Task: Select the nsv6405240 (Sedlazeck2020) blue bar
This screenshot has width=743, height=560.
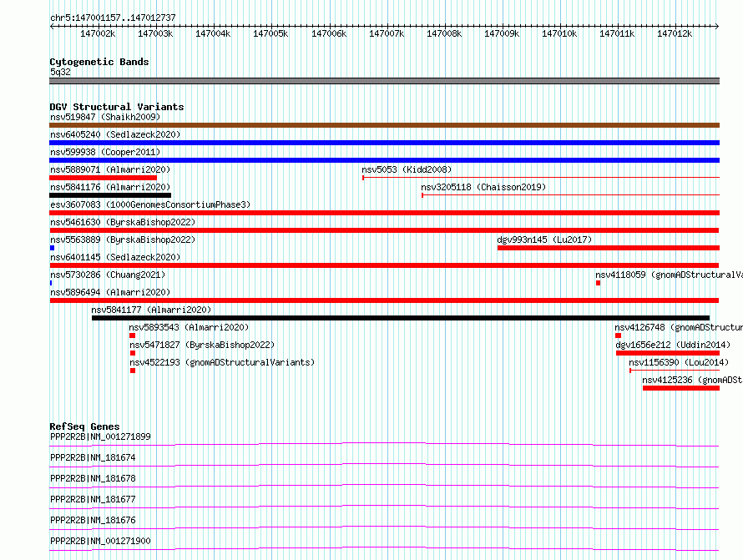Action: coord(384,143)
